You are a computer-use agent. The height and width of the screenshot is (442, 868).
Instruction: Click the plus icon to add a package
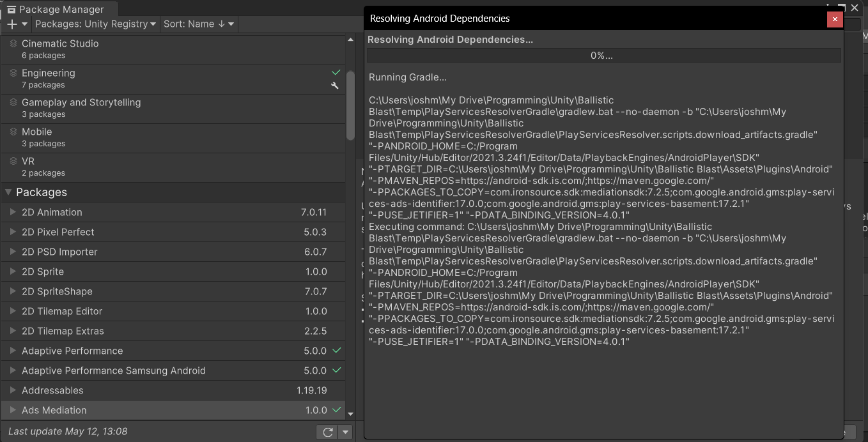pos(12,24)
